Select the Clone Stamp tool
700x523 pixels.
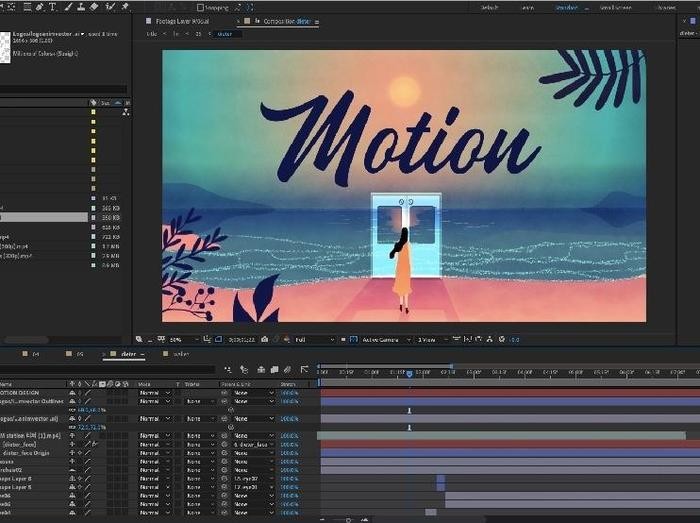pyautogui.click(x=81, y=7)
